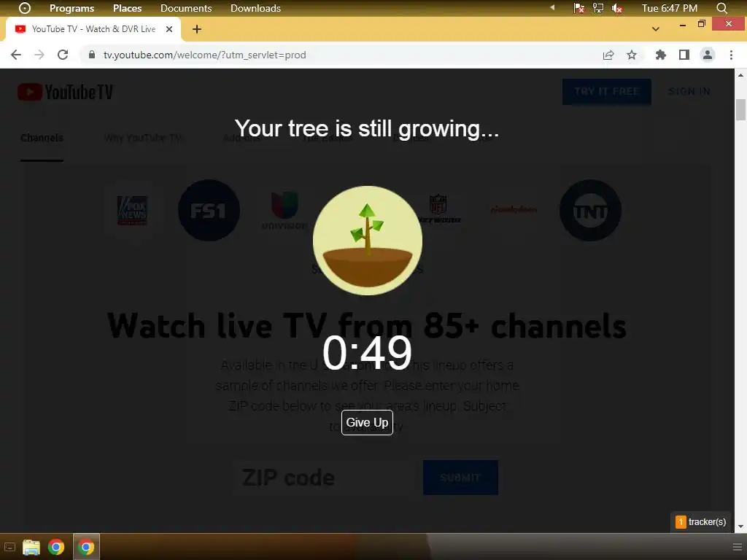Bookmark this page with star icon
This screenshot has height=560, width=747.
point(632,55)
